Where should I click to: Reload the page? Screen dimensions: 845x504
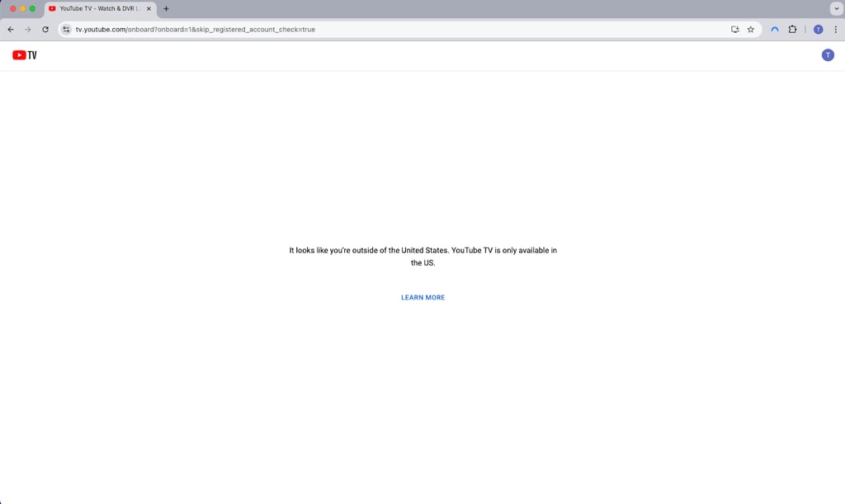pos(45,30)
